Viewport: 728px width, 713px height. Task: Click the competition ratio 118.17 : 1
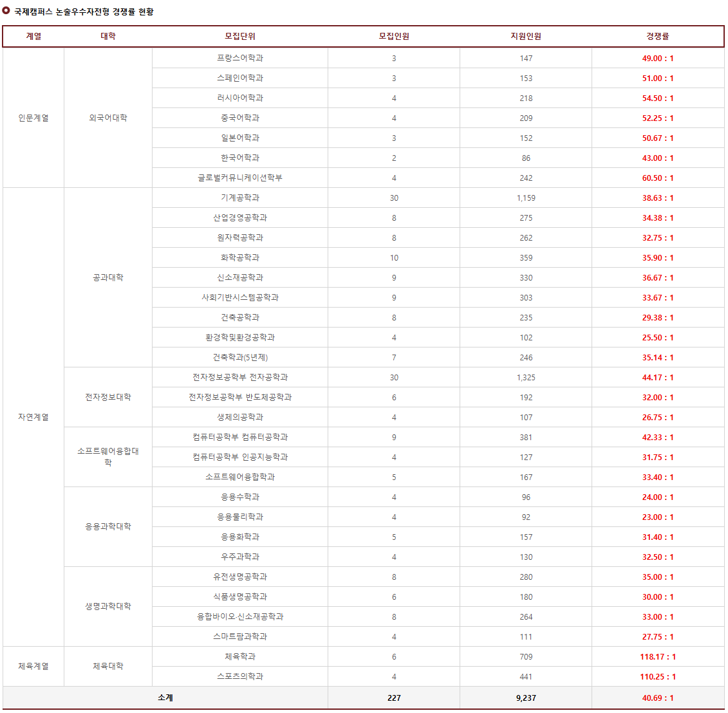[657, 657]
